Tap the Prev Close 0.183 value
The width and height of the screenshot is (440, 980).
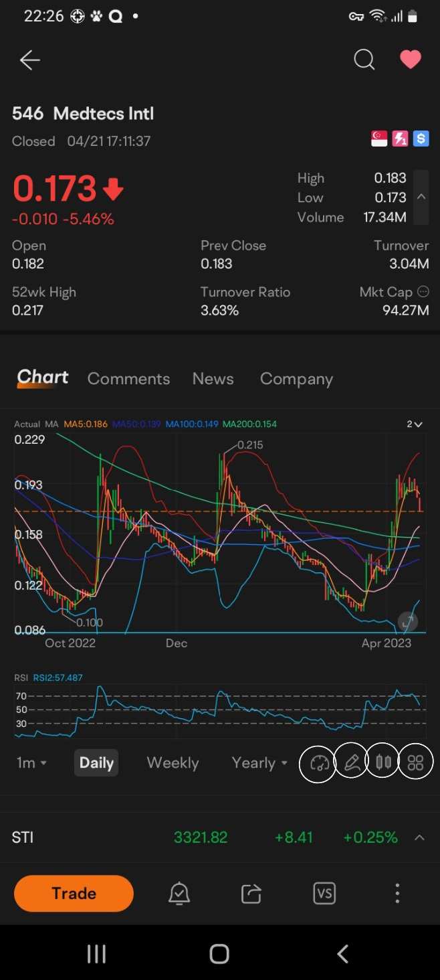pos(217,264)
